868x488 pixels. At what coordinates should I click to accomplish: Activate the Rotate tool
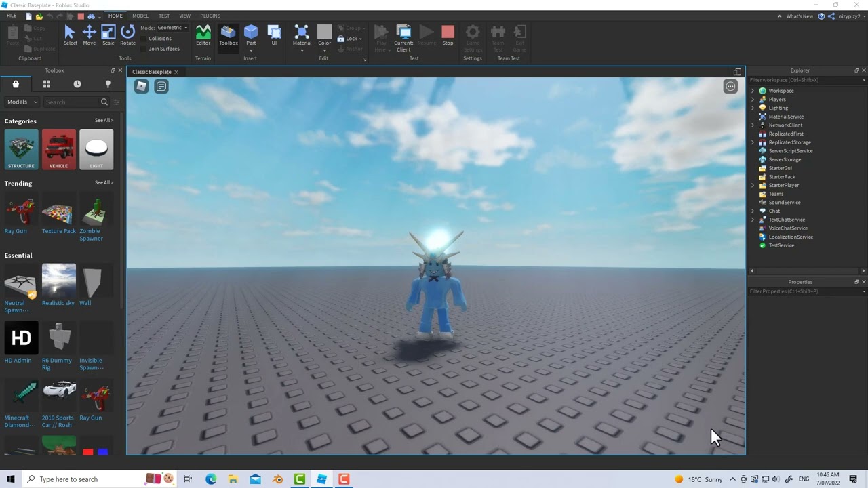click(x=127, y=35)
